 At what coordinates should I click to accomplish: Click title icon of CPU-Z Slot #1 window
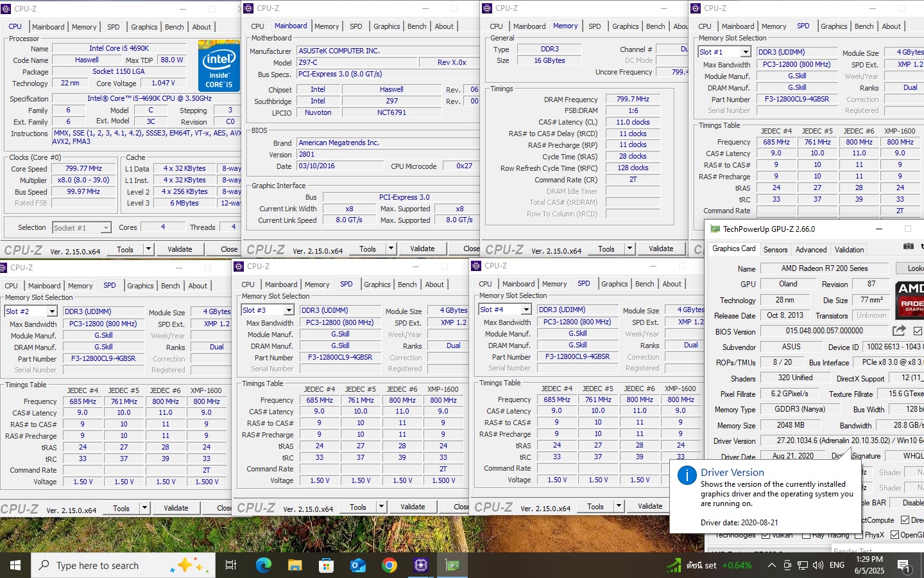click(x=696, y=8)
